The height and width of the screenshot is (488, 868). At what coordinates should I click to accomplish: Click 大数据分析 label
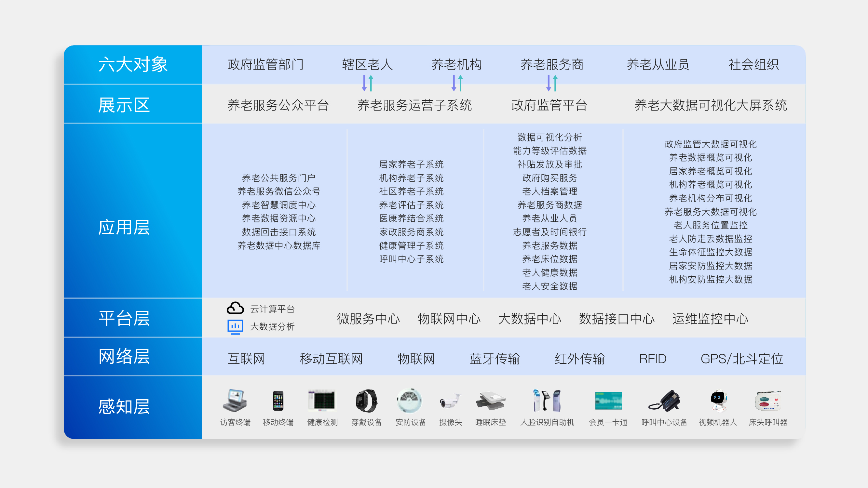tap(272, 326)
